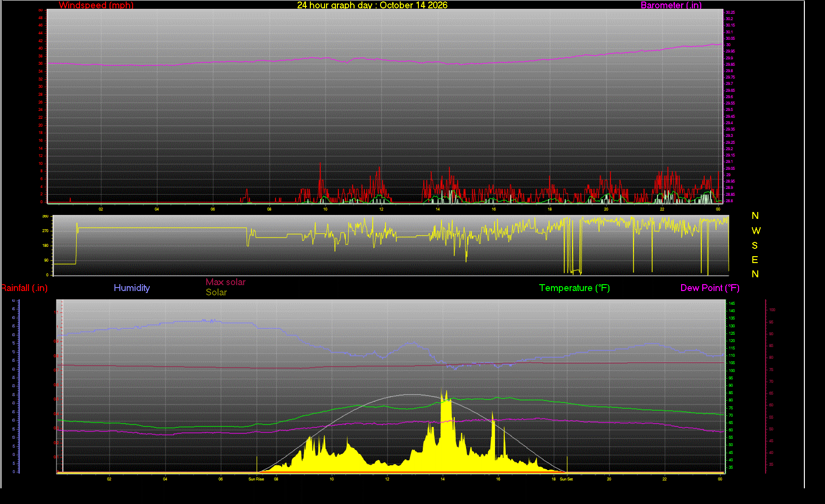The image size is (825, 504).
Task: Click the Temperature (°F) legend label
Action: coord(575,288)
